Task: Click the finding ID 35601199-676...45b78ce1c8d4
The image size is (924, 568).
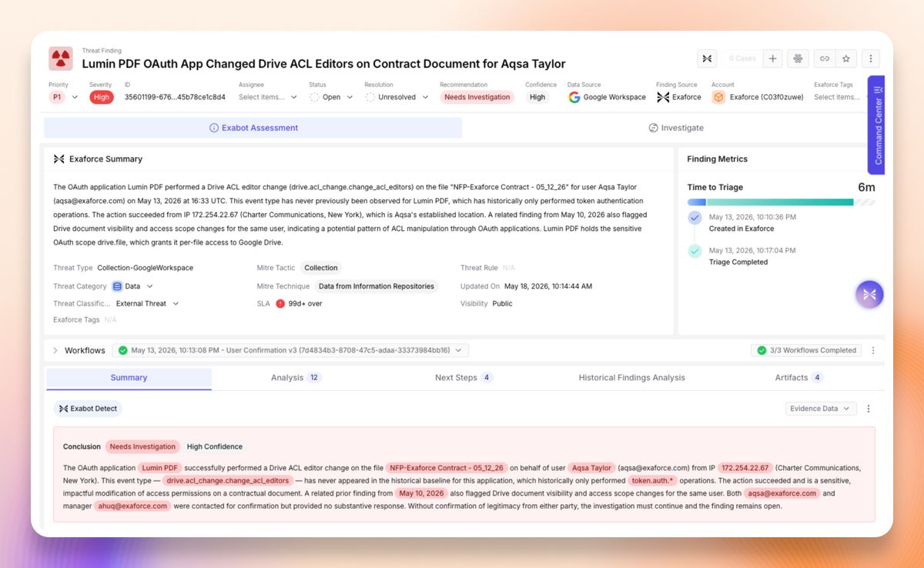Action: coord(175,97)
